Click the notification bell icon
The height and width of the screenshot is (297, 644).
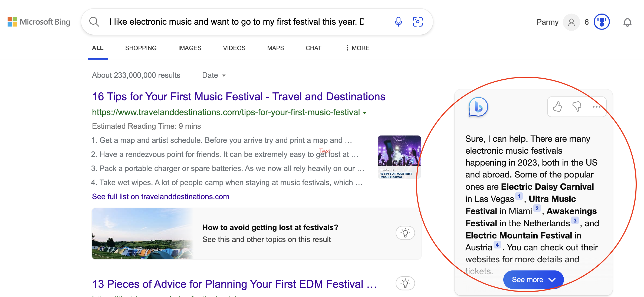point(627,21)
